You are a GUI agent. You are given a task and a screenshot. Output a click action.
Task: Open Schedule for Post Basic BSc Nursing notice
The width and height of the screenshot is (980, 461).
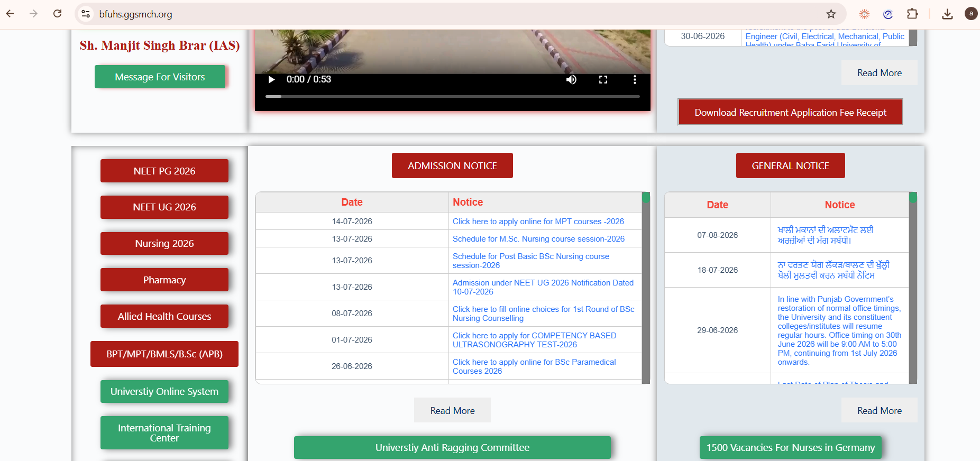[x=531, y=261]
